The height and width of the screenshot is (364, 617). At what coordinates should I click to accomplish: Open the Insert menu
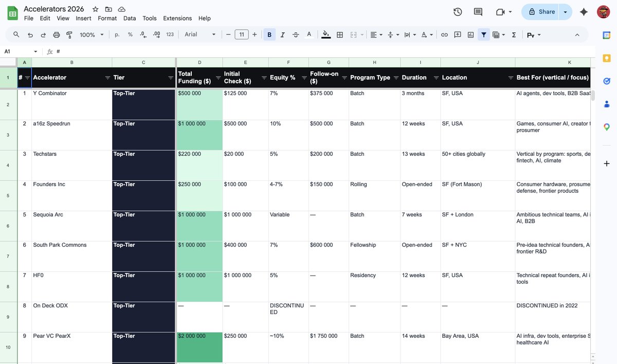(83, 18)
